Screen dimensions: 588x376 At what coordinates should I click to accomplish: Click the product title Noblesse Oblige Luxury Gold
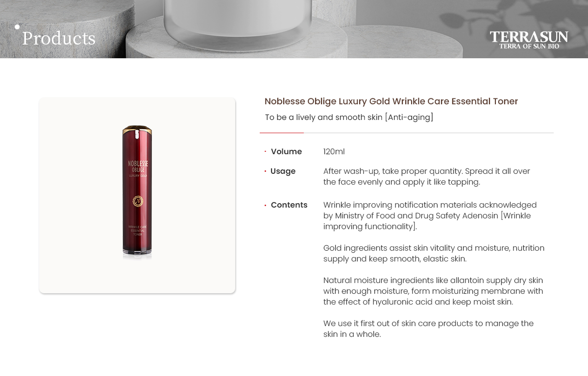[391, 101]
